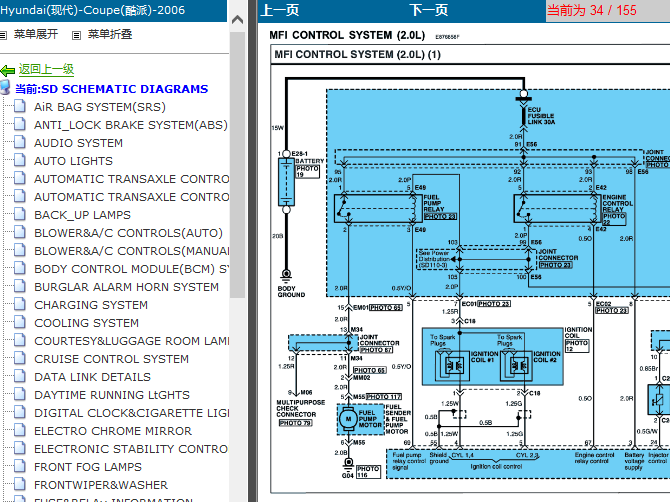Open the PHOTO 79 link under MULTIPURPOSE CHECK CONNECTOR
This screenshot has width=670, height=502.
(295, 423)
